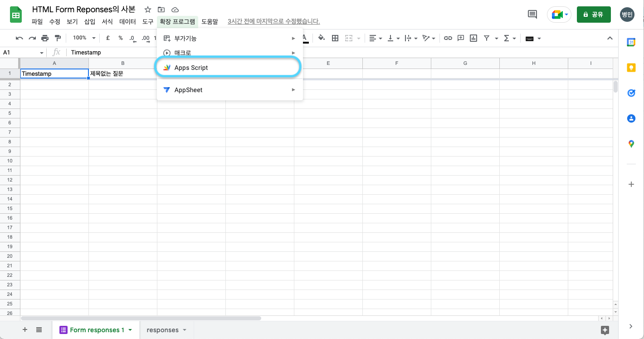
Task: Open the 파일 menu
Action: coord(37,21)
